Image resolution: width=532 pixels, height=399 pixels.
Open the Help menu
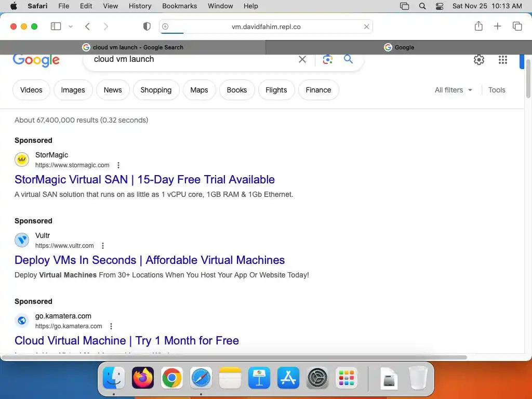[251, 6]
